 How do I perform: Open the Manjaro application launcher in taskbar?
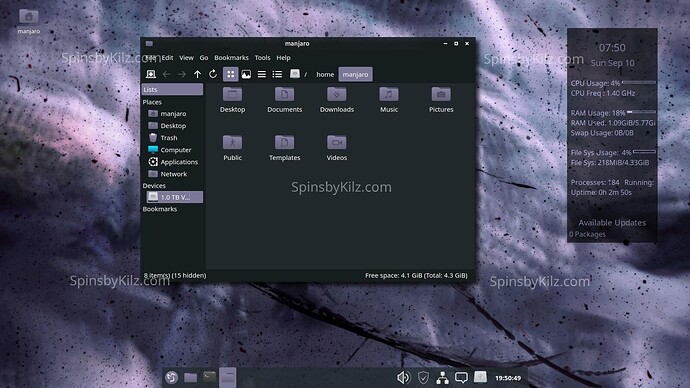172,377
